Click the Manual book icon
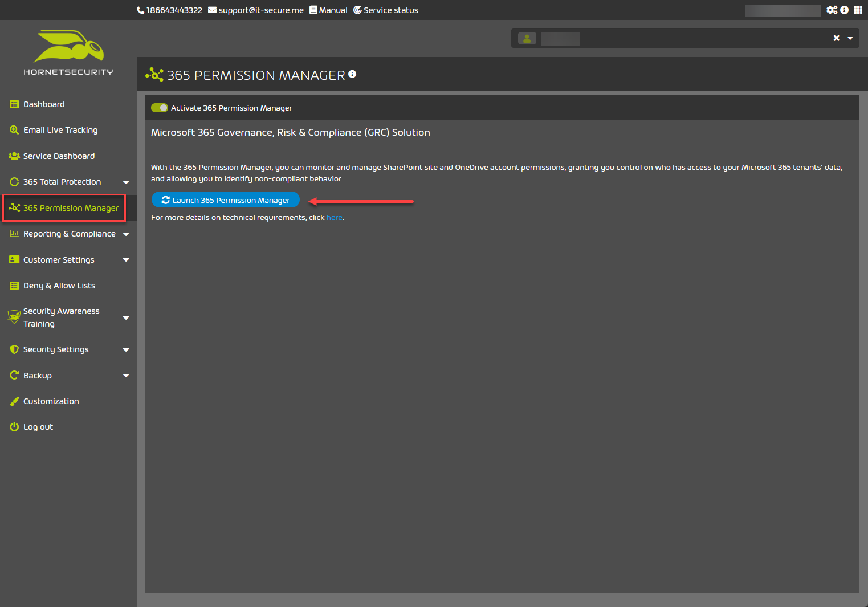 313,10
